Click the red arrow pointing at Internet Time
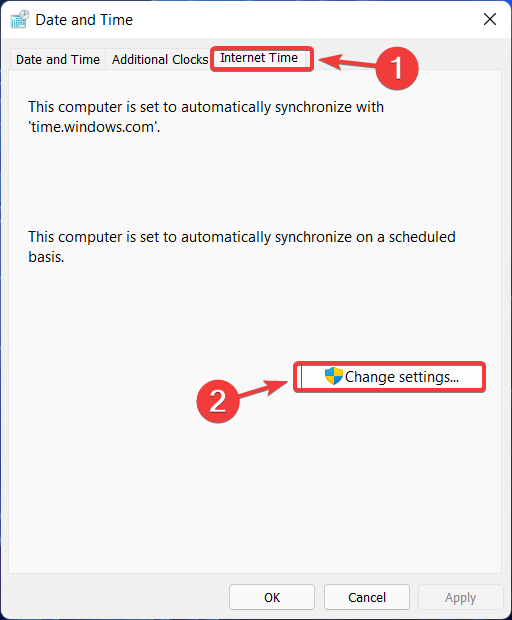The width and height of the screenshot is (512, 620). [347, 62]
